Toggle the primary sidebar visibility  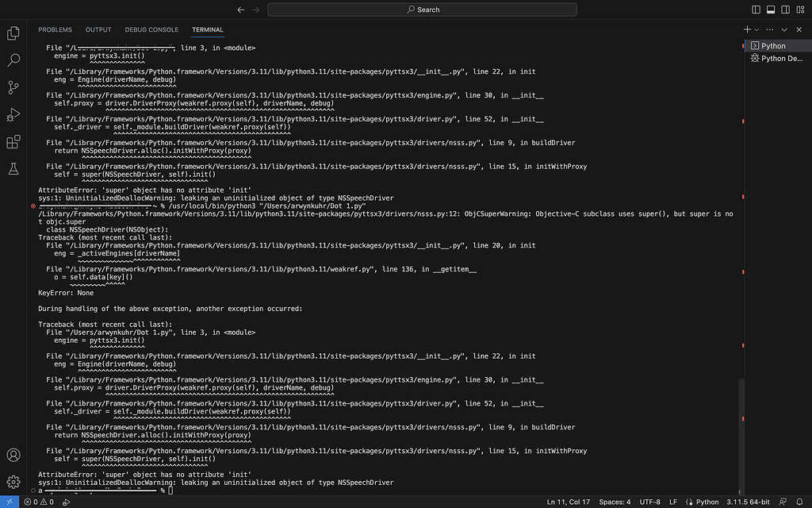756,10
